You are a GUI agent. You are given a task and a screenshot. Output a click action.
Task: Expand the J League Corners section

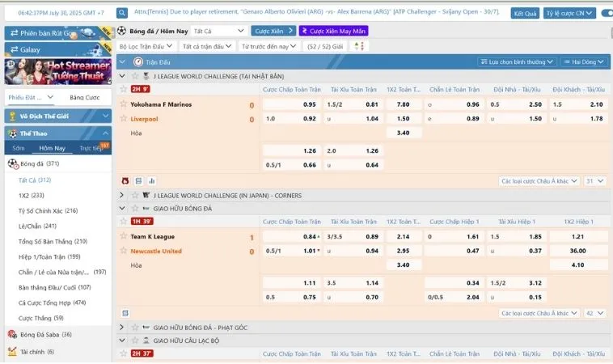pyautogui.click(x=122, y=195)
